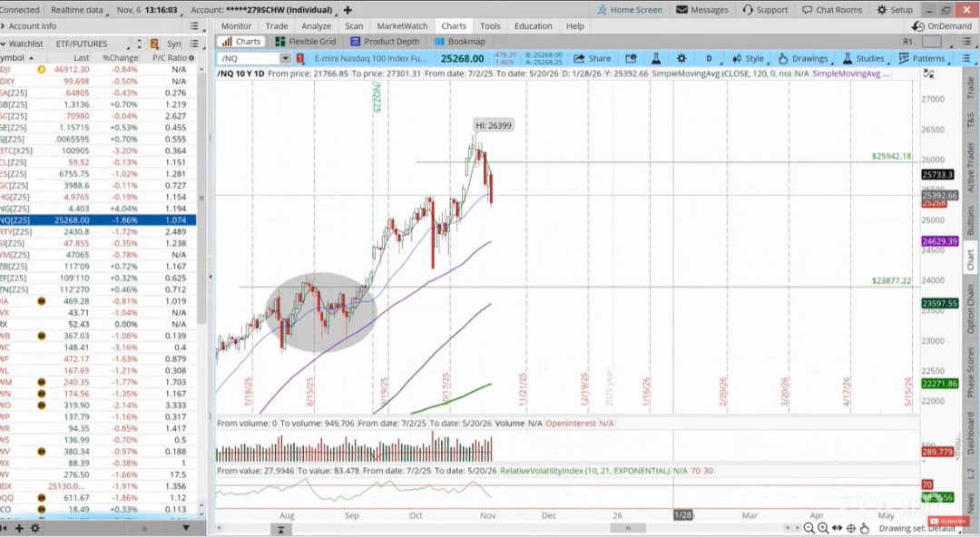The image size is (980, 537).
Task: Switch to the Tools tab
Action: pyautogui.click(x=490, y=26)
